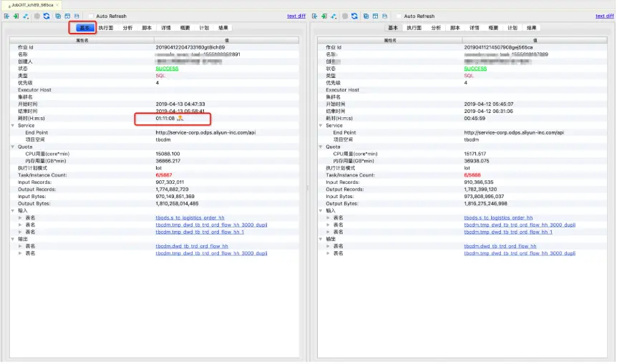This screenshot has width=617, height=364.
Task: Close the JobDiff_ich89_565ca tab
Action: tap(57, 5)
